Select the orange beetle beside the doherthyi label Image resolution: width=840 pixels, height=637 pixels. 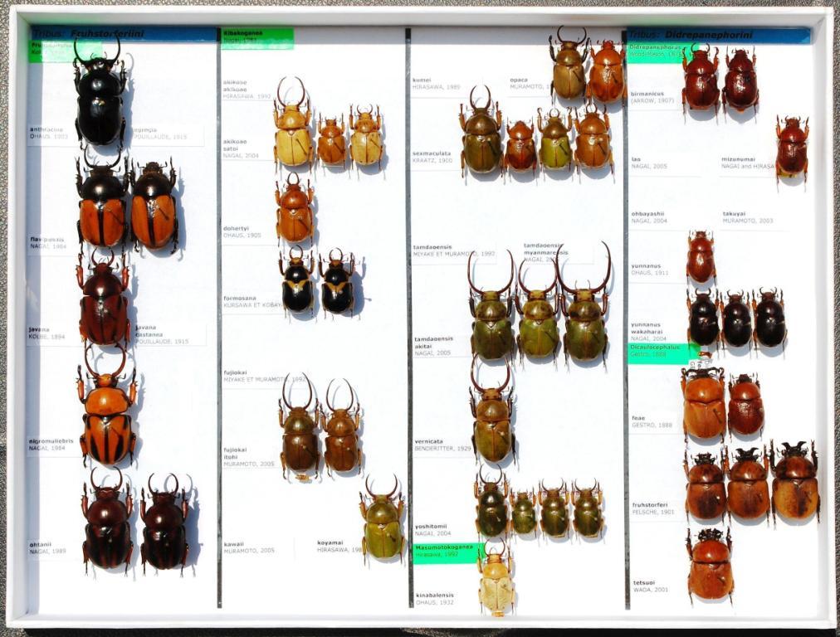295,212
